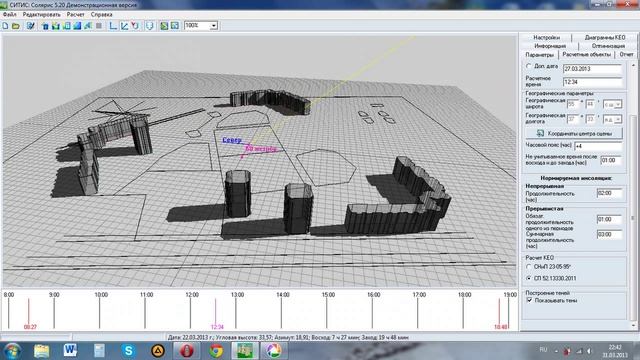Open Microsoft Word from the taskbar

70,351
